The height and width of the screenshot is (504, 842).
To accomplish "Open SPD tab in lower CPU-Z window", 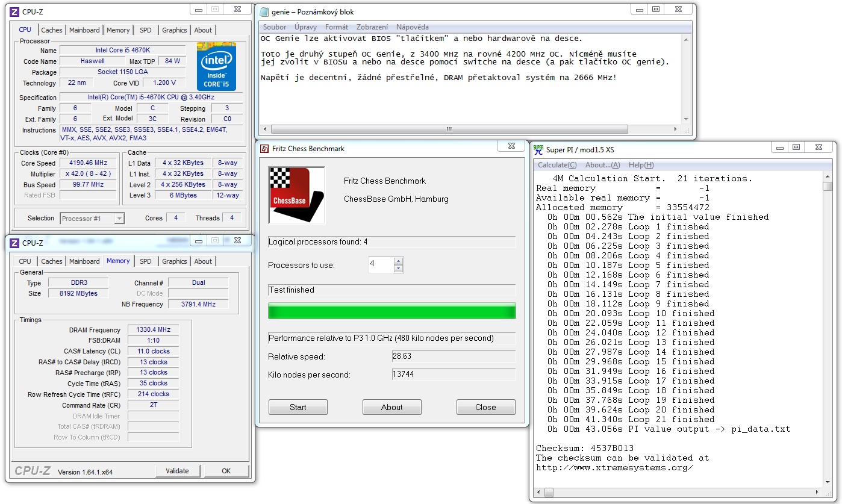I will point(146,261).
